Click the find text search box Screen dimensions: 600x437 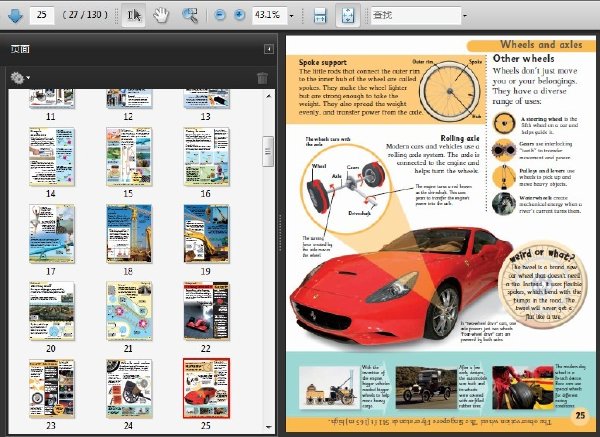coord(416,15)
